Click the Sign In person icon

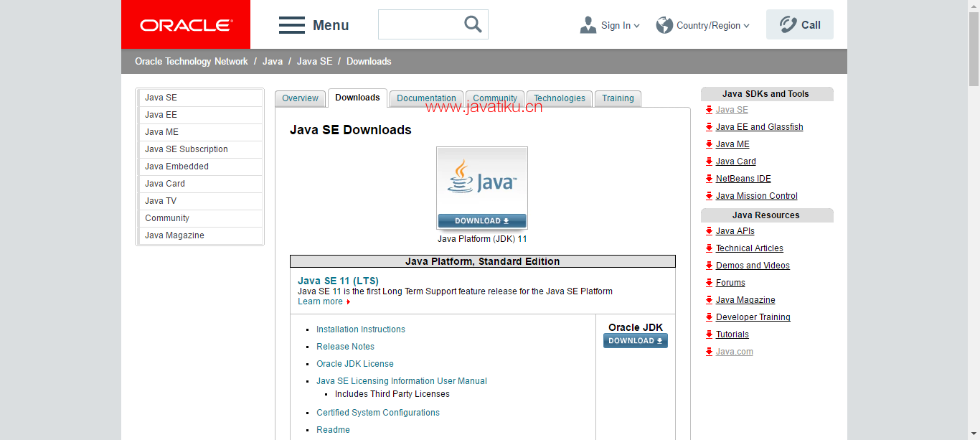point(588,25)
